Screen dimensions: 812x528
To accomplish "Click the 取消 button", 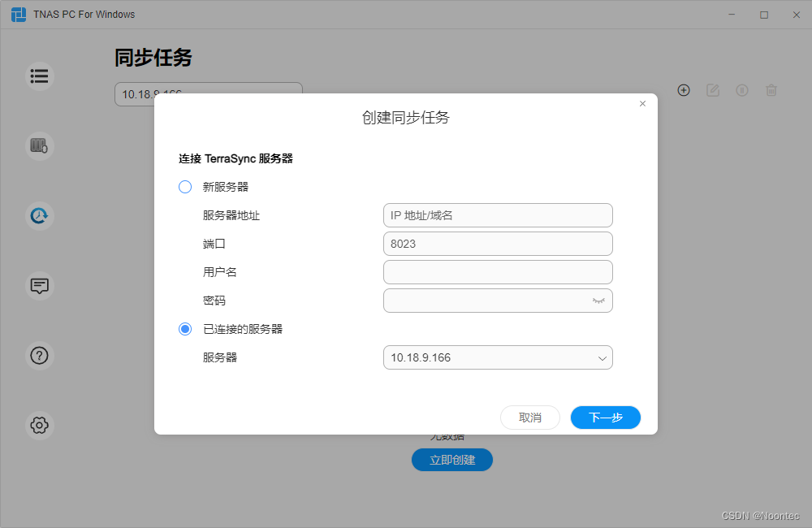I will click(529, 418).
